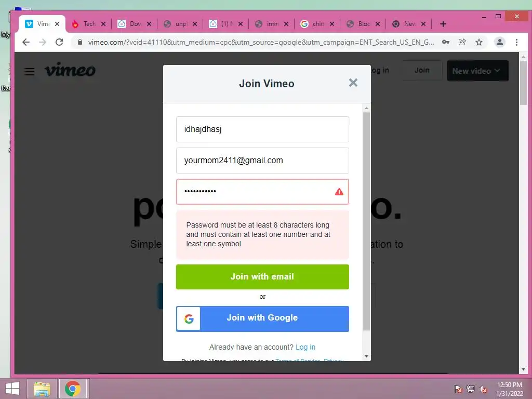The width and height of the screenshot is (532, 399).
Task: Bookmark this page with the star
Action: click(x=478, y=42)
